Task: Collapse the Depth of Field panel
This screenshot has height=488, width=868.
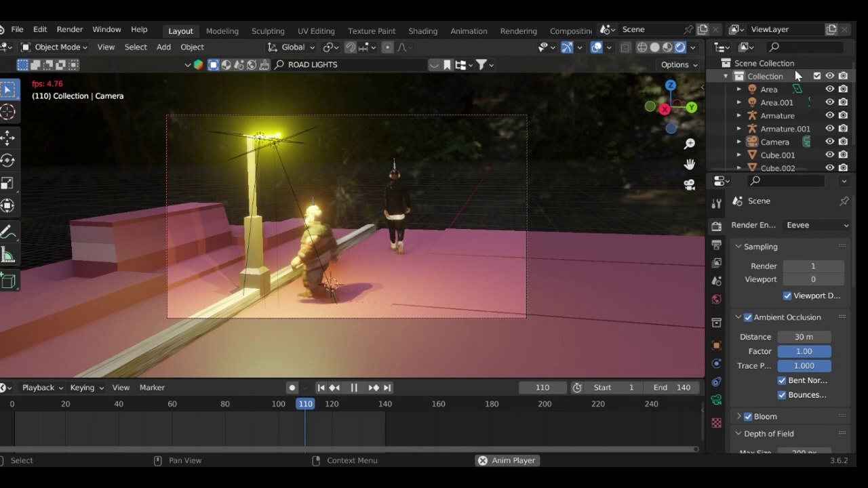Action: (x=738, y=434)
